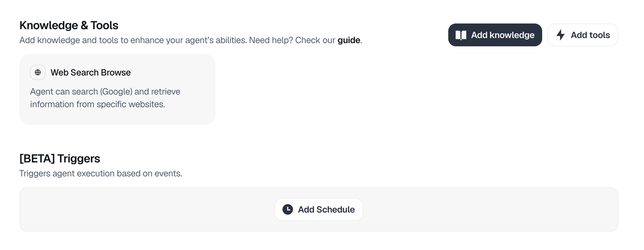
Task: Click the 'Add Schedule' text label
Action: point(326,209)
